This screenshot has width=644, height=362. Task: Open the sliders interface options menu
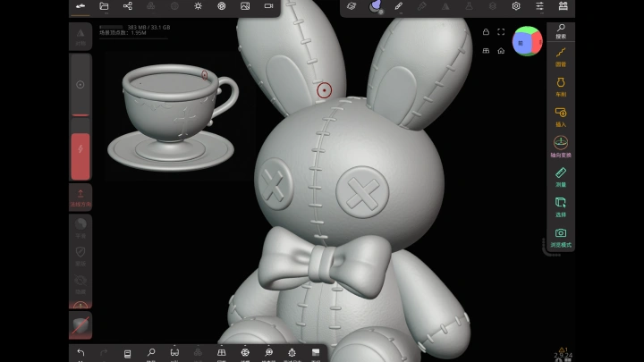point(539,6)
